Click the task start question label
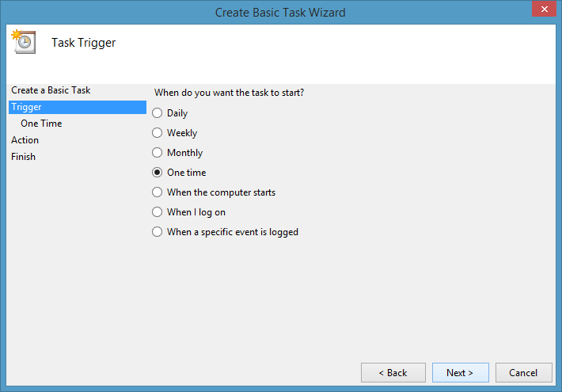Image resolution: width=562 pixels, height=392 pixels. point(230,93)
